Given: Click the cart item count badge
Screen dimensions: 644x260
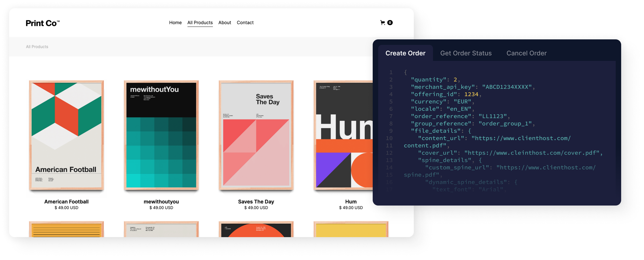Looking at the screenshot, I should click(390, 22).
